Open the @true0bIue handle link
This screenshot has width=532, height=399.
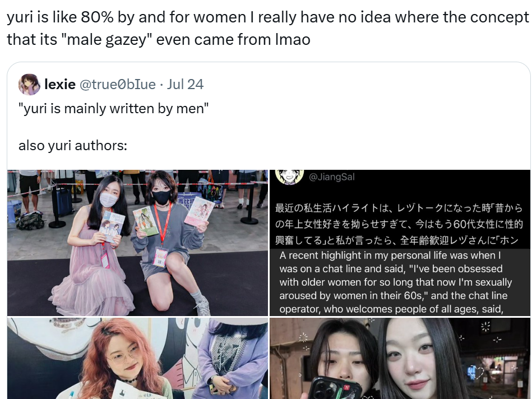(x=117, y=84)
